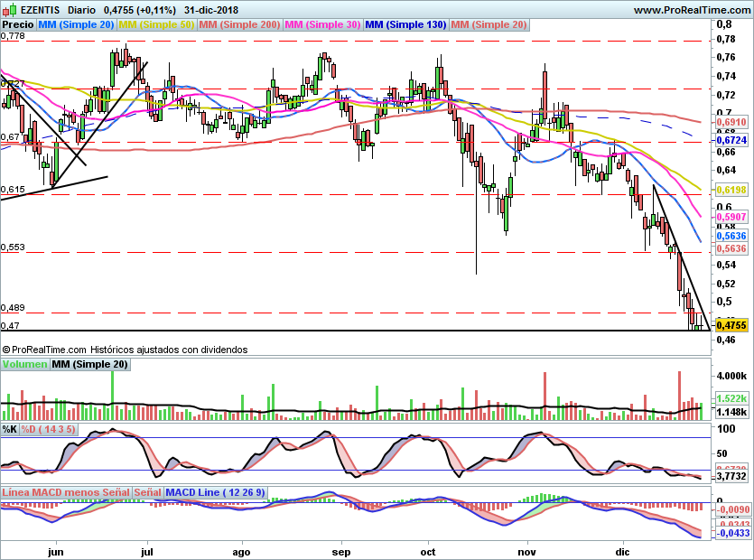
Task: Select the Precio legend tab
Action: click(18, 24)
